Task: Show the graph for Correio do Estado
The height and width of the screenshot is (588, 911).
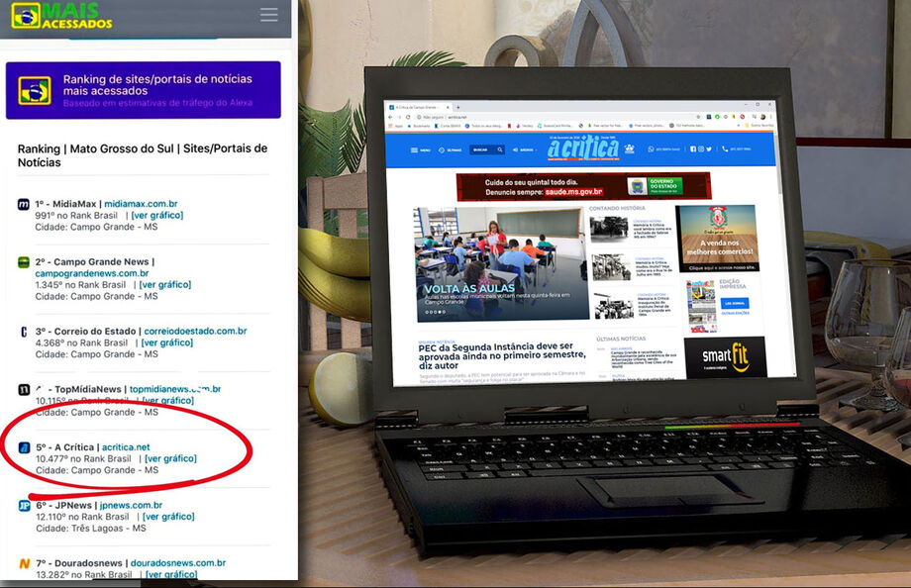Action: [167, 343]
